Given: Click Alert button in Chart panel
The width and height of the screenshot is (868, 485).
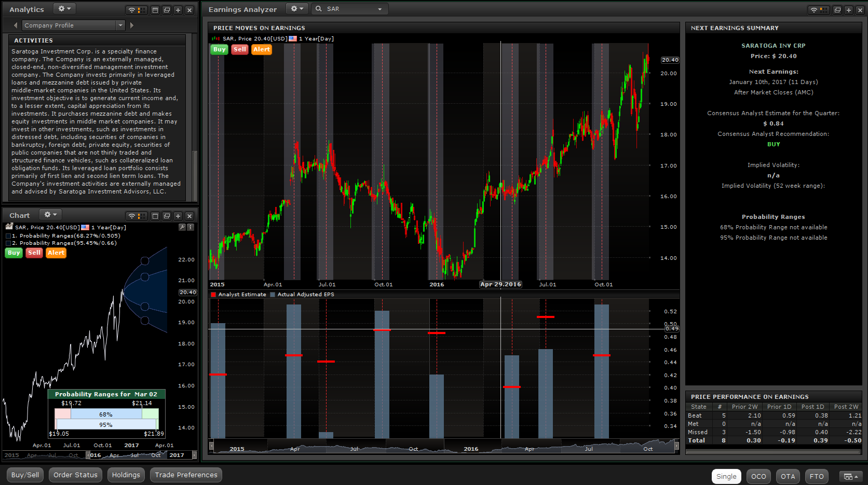Looking at the screenshot, I should (56, 253).
